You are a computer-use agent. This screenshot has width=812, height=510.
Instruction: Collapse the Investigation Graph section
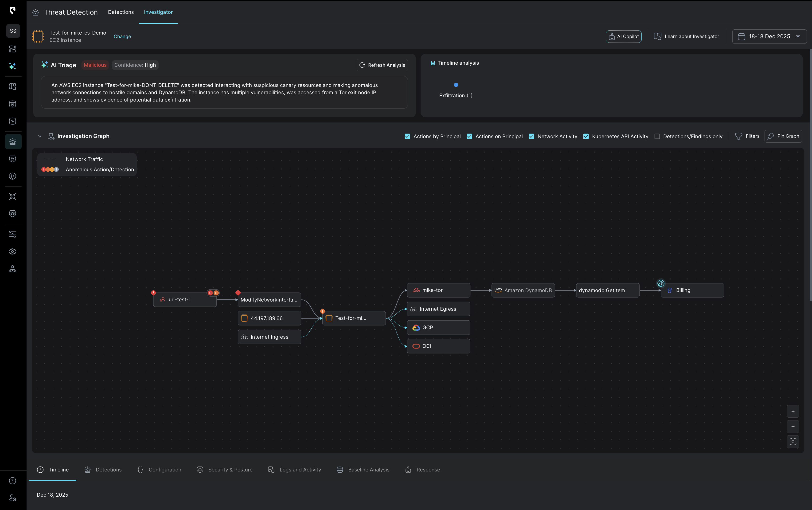coord(40,136)
